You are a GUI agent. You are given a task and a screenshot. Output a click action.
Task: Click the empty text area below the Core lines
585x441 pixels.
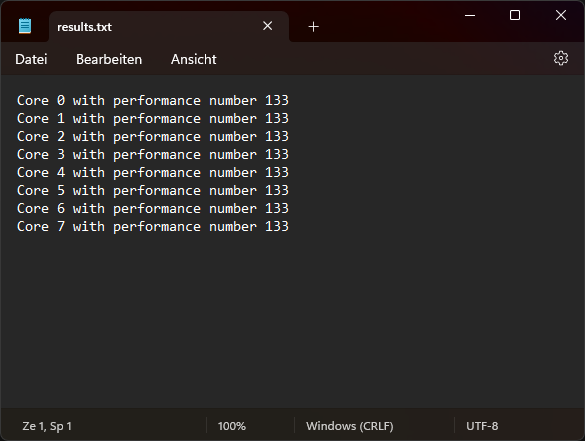[292, 321]
